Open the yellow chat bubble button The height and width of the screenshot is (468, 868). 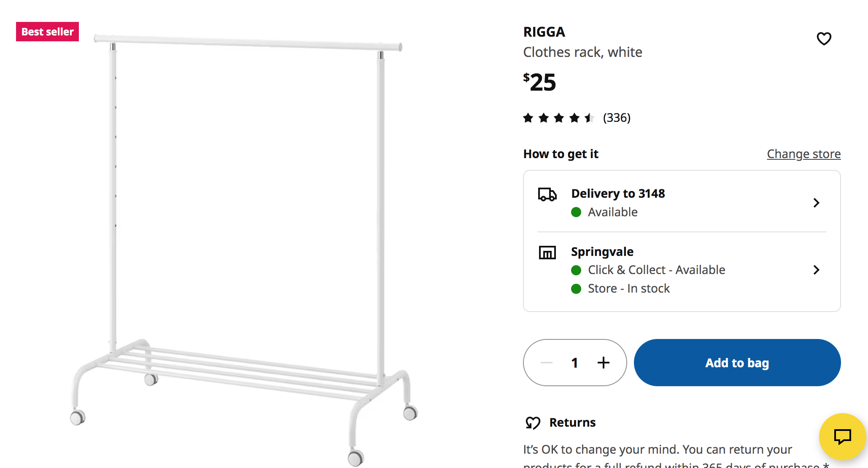pyautogui.click(x=842, y=436)
